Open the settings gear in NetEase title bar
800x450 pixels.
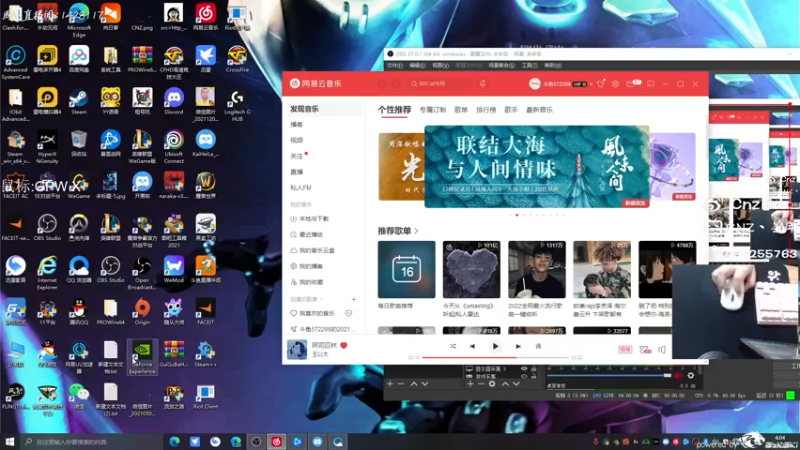[615, 84]
